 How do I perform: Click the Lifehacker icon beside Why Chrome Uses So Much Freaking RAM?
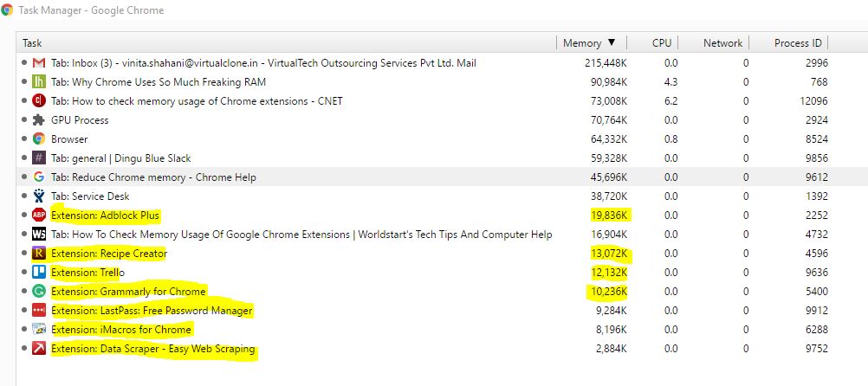tap(39, 82)
